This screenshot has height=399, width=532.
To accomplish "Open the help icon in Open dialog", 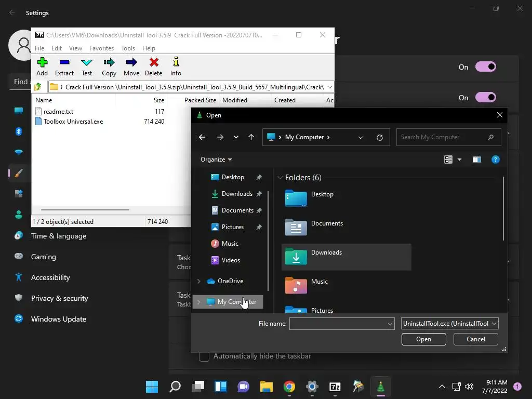I will point(495,159).
